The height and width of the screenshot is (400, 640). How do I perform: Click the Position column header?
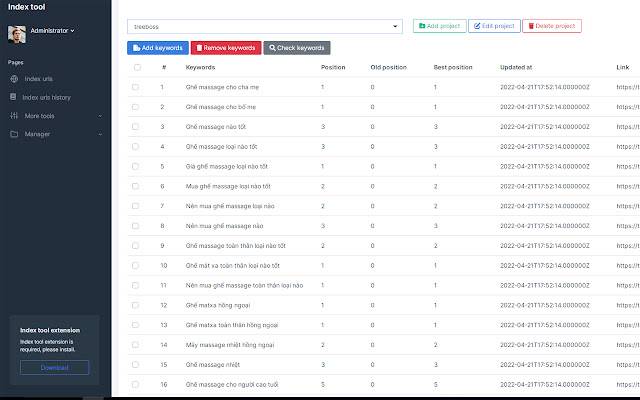tap(333, 67)
